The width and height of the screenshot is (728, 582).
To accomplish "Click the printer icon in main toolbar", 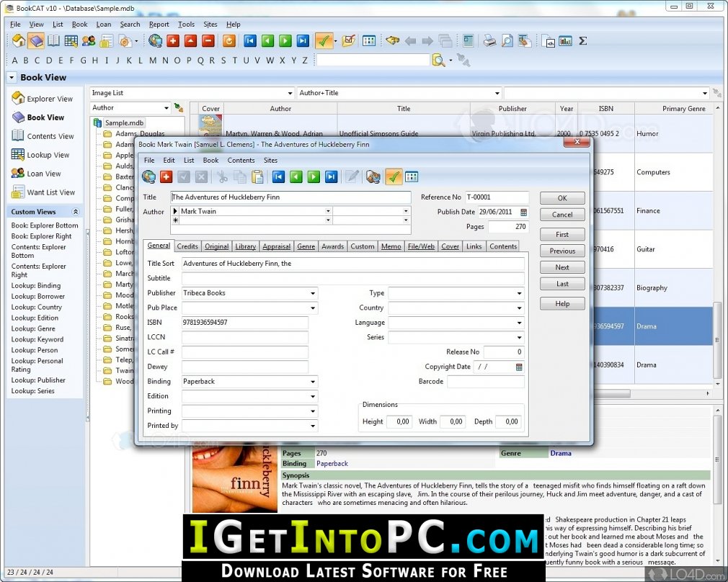I will click(489, 41).
